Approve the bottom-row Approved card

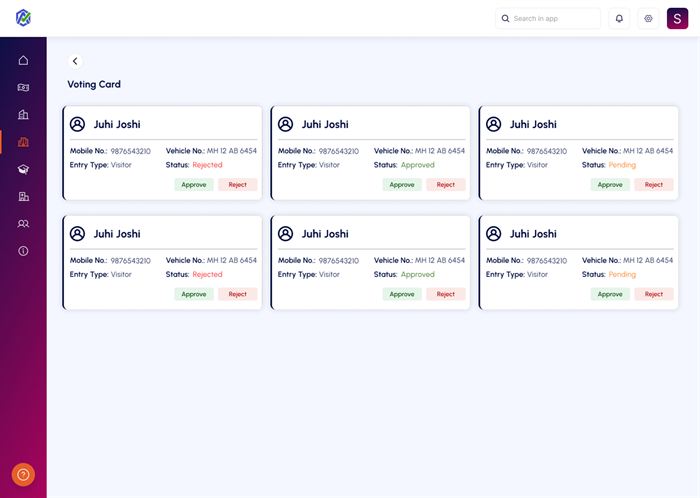[402, 294]
